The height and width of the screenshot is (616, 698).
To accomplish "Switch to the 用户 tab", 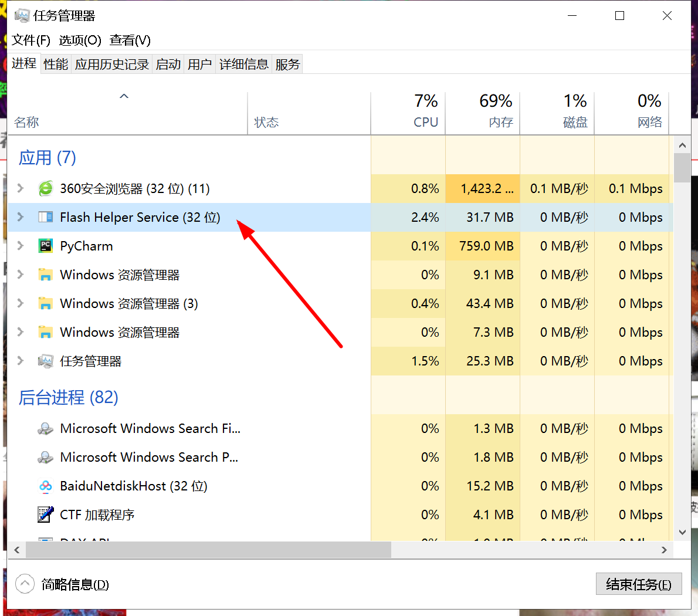I will [199, 65].
